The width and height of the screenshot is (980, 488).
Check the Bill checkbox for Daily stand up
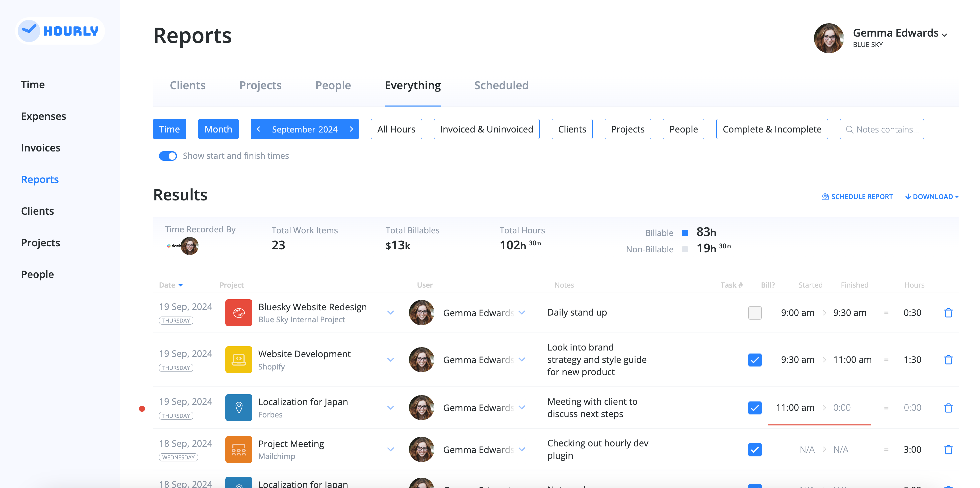click(755, 313)
